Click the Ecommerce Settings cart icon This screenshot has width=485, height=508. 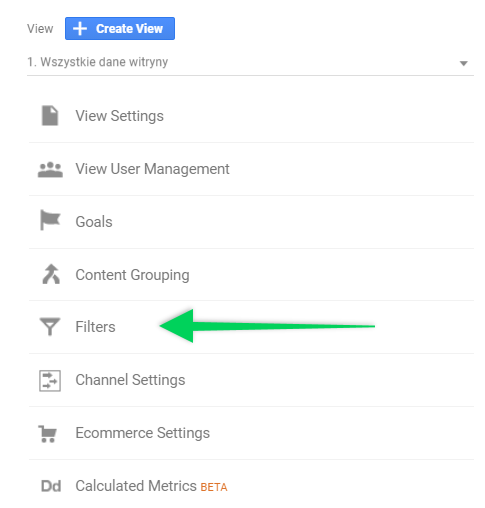click(x=48, y=434)
